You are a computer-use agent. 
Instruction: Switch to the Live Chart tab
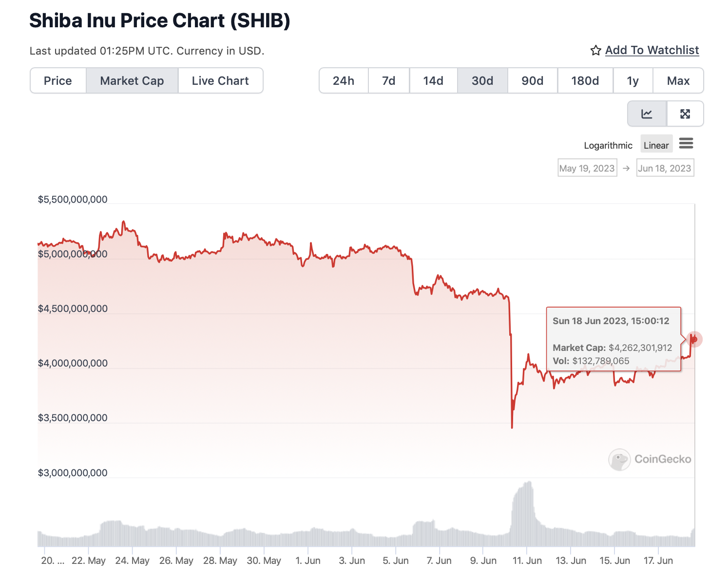pyautogui.click(x=220, y=81)
